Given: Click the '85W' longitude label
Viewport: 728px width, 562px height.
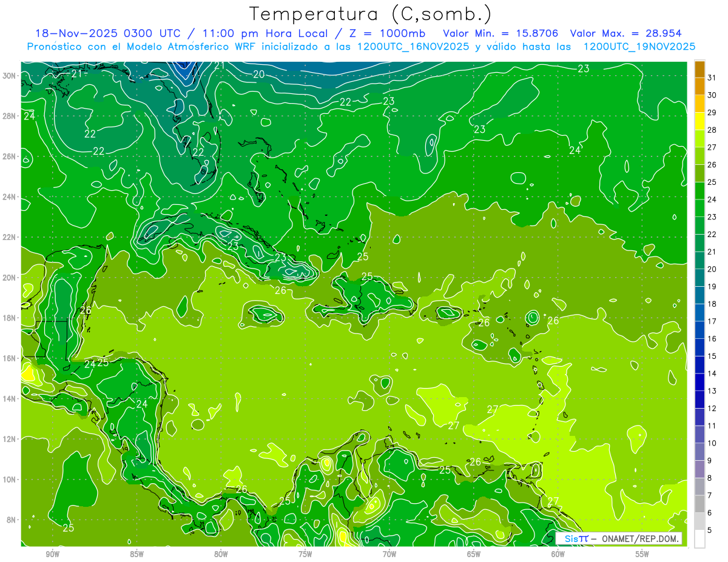Looking at the screenshot, I should 136,554.
